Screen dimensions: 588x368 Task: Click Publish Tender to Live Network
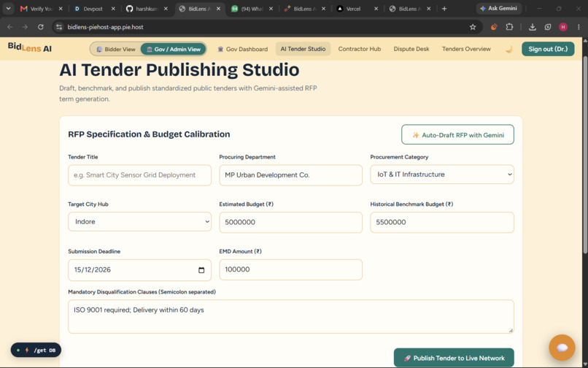(x=454, y=358)
